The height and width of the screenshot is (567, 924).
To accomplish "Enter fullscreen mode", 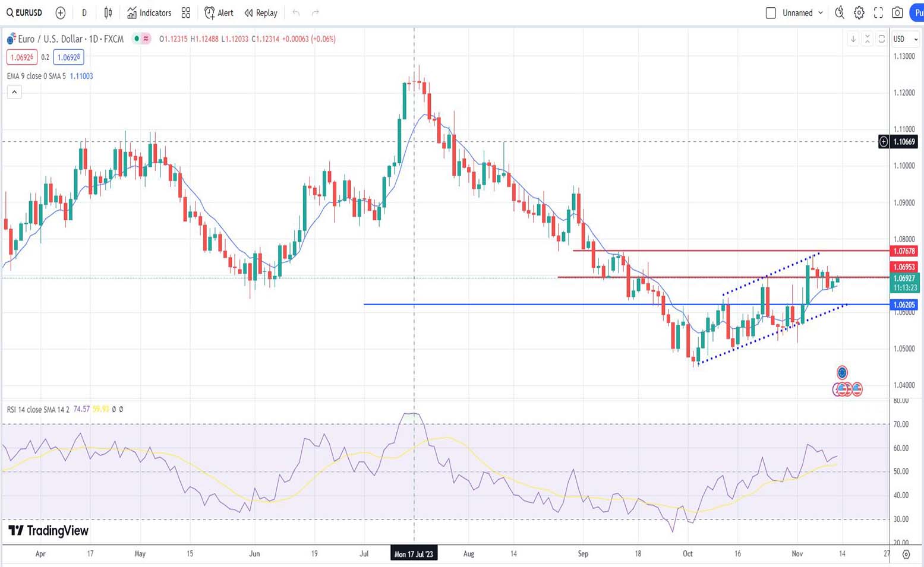I will pyautogui.click(x=878, y=12).
